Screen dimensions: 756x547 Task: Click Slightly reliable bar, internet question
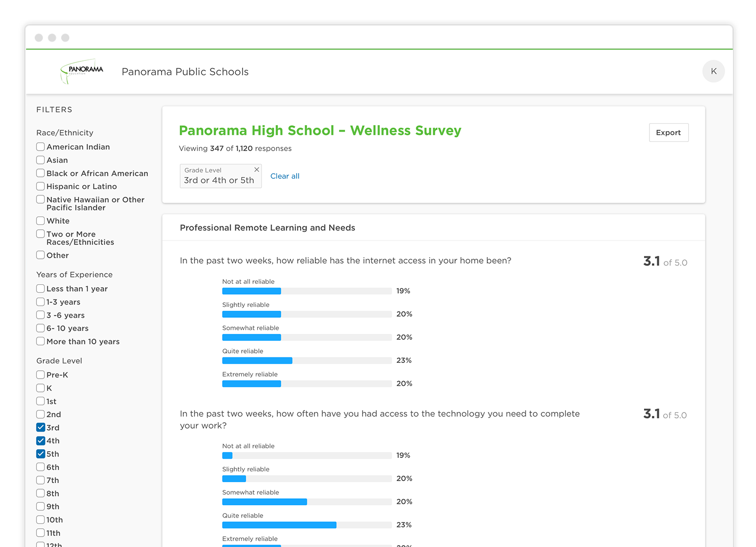point(307,314)
